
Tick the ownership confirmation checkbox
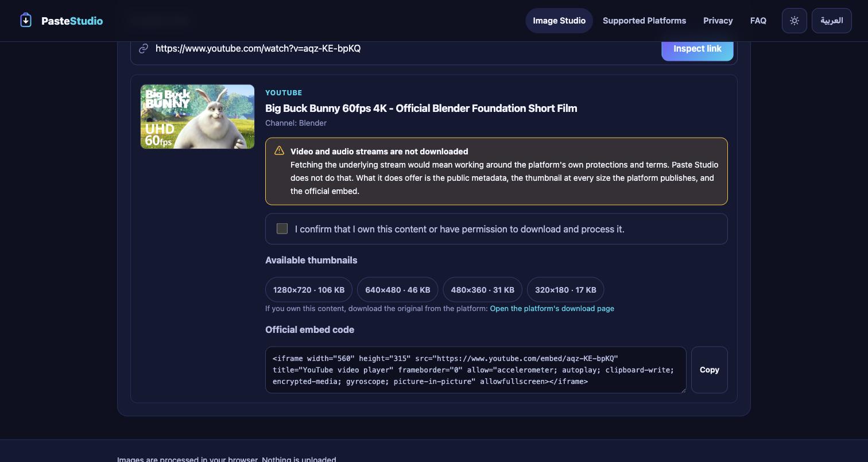[282, 229]
